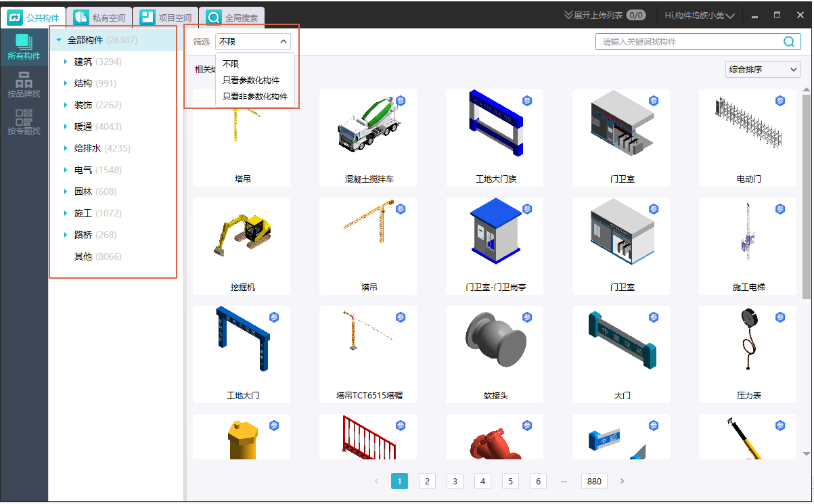Collapse the 全部构件 tree node
Image resolution: width=814 pixels, height=504 pixels.
59,40
